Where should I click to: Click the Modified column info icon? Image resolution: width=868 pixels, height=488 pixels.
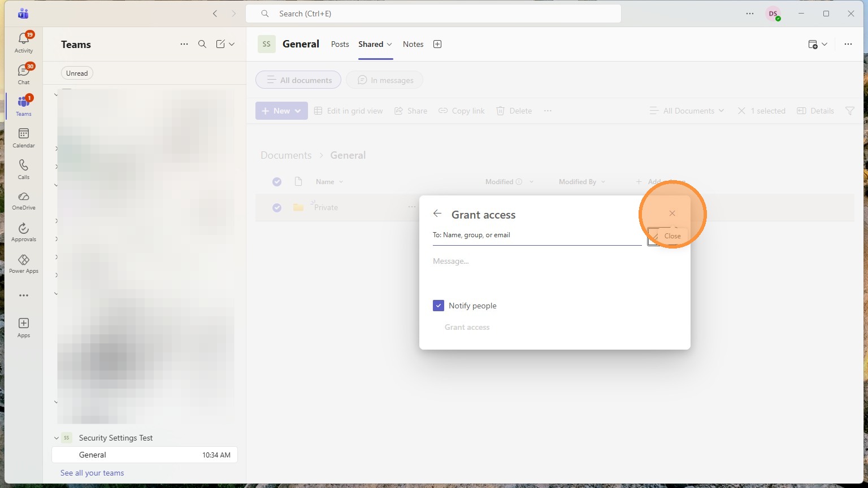[x=519, y=182]
